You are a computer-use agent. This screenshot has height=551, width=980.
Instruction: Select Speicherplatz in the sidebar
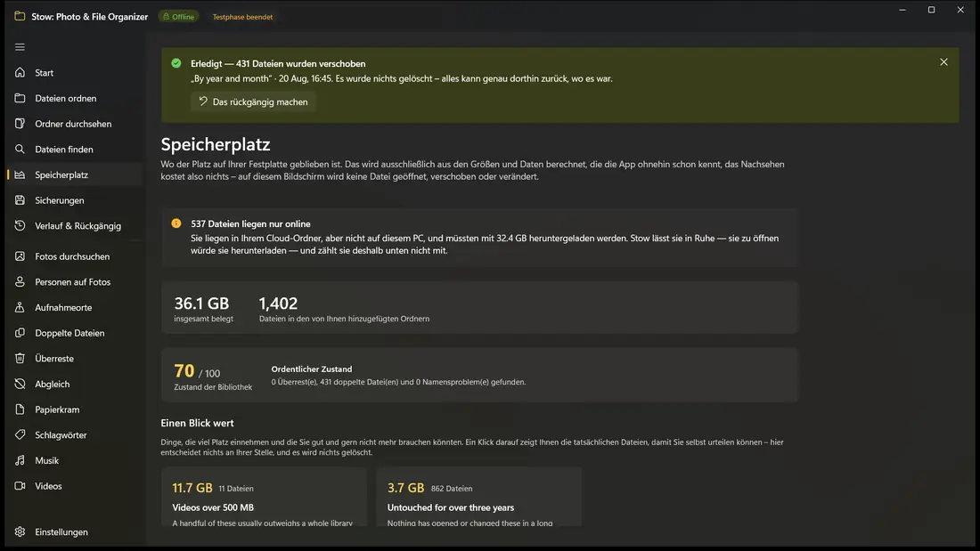point(75,175)
